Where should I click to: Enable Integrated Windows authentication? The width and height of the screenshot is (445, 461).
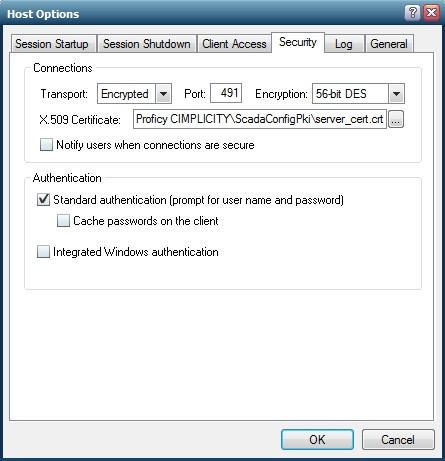click(x=43, y=252)
